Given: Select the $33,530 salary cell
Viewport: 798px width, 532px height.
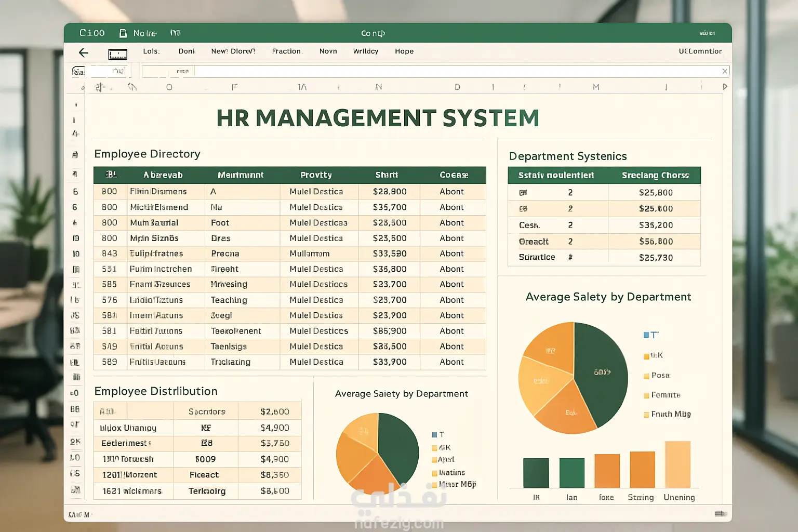Looking at the screenshot, I should tap(390, 254).
